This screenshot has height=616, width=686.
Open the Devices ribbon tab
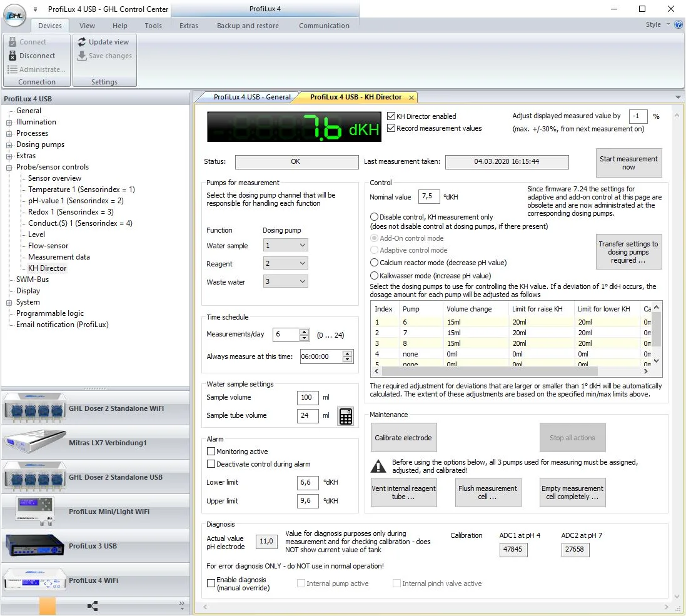pos(50,26)
